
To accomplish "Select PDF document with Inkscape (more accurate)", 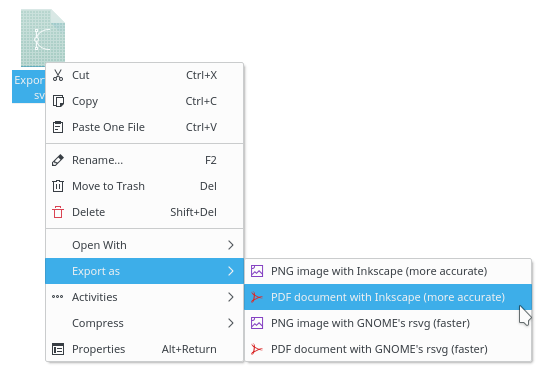I will pyautogui.click(x=388, y=297).
